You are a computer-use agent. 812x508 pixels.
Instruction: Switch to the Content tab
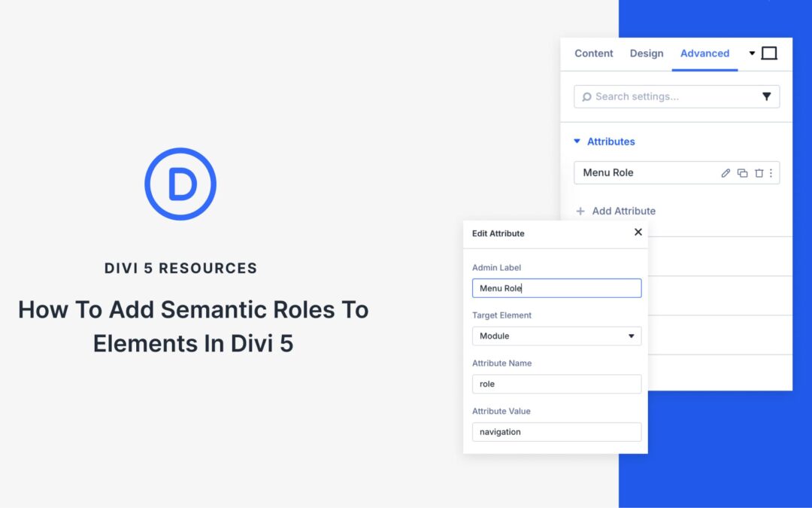point(593,53)
